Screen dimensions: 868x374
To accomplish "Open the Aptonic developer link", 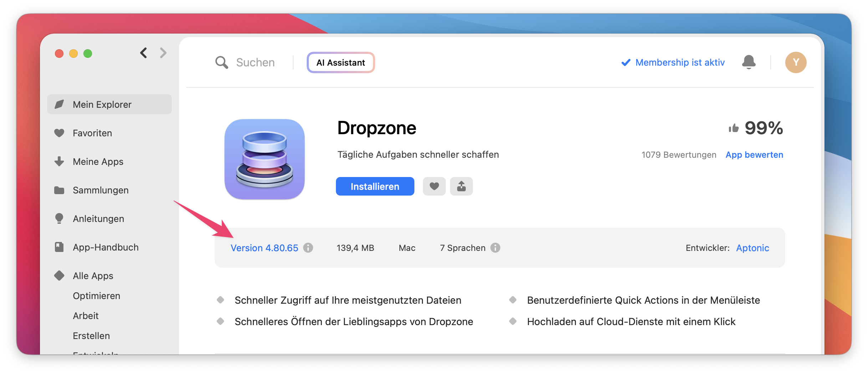I will (752, 248).
